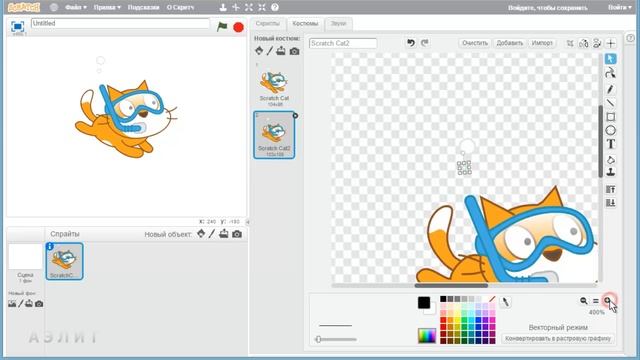Open the О Скретч menu item

[x=180, y=7]
